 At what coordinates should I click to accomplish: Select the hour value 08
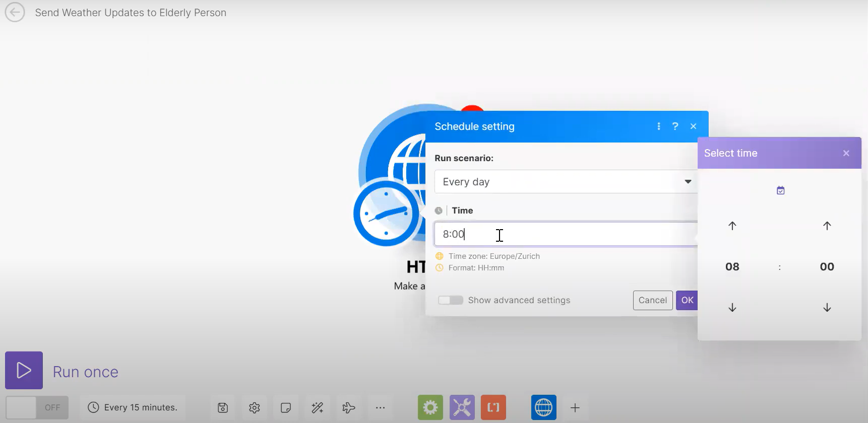coord(732,266)
